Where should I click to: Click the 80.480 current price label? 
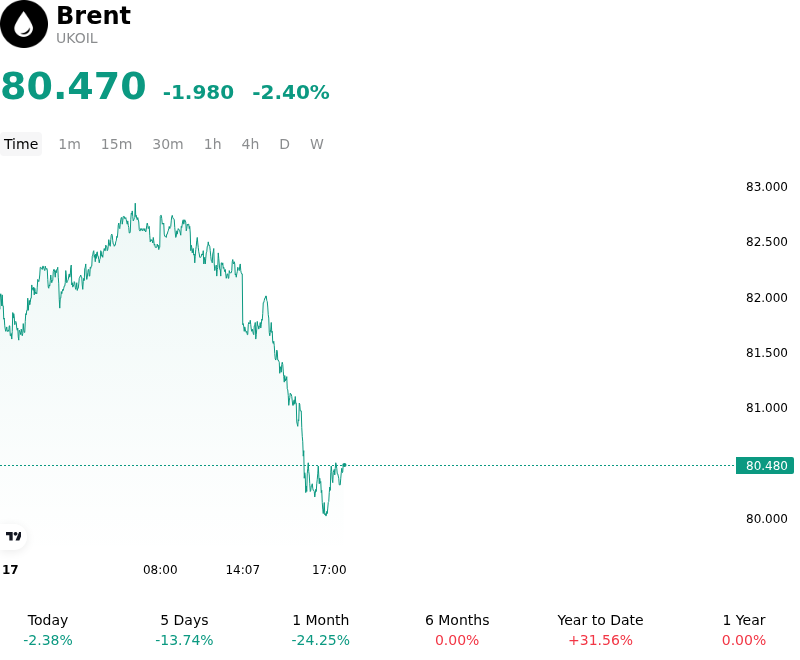pos(765,465)
